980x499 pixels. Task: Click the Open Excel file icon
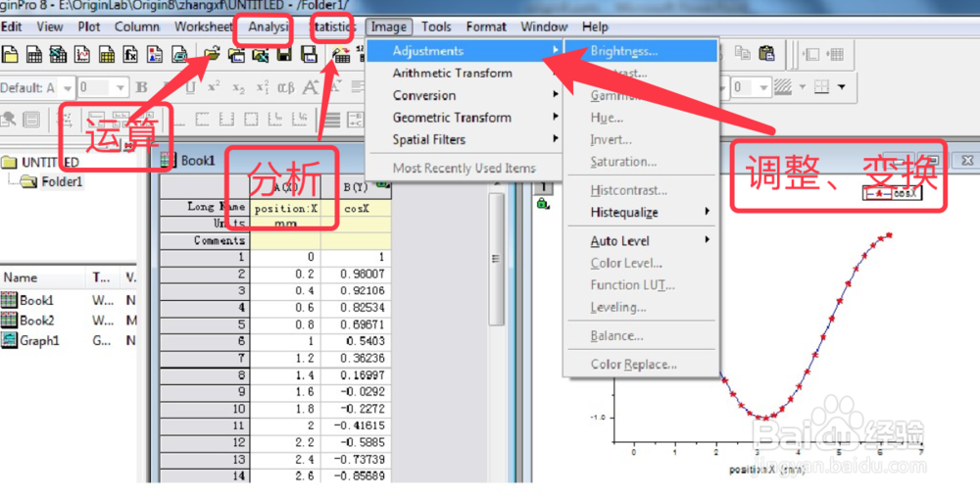coord(260,54)
